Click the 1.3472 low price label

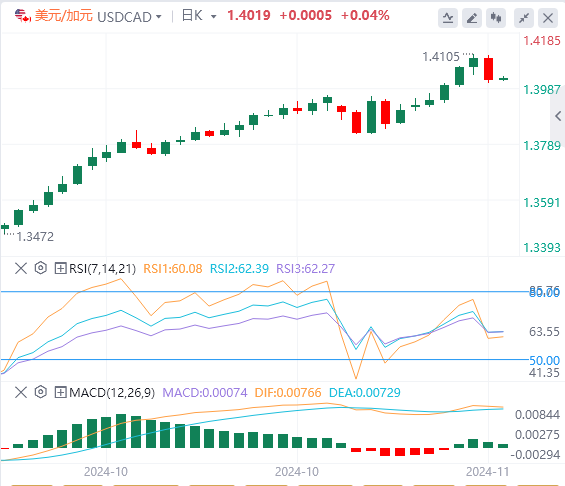click(35, 237)
